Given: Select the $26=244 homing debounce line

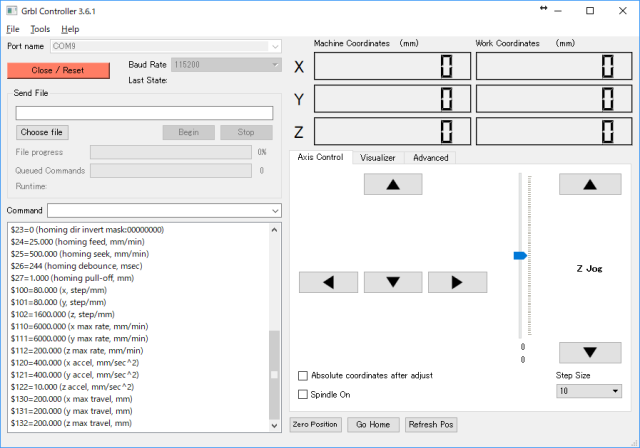Looking at the screenshot, I should pyautogui.click(x=77, y=266).
